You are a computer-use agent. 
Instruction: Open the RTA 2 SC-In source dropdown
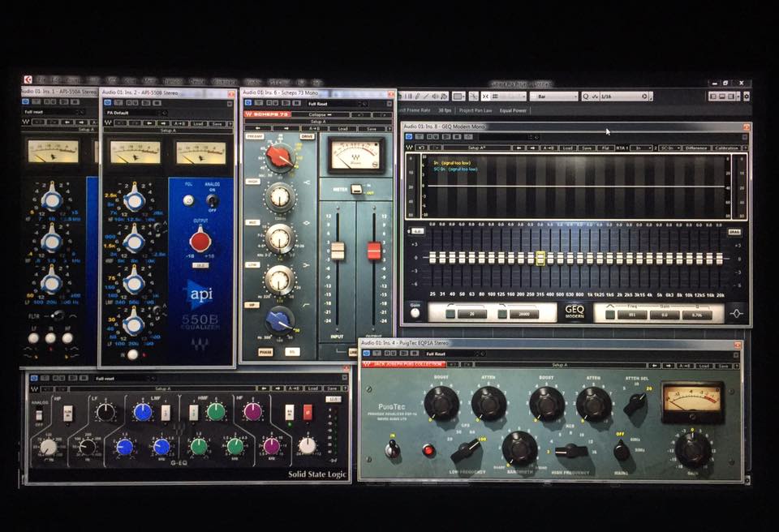click(x=669, y=148)
